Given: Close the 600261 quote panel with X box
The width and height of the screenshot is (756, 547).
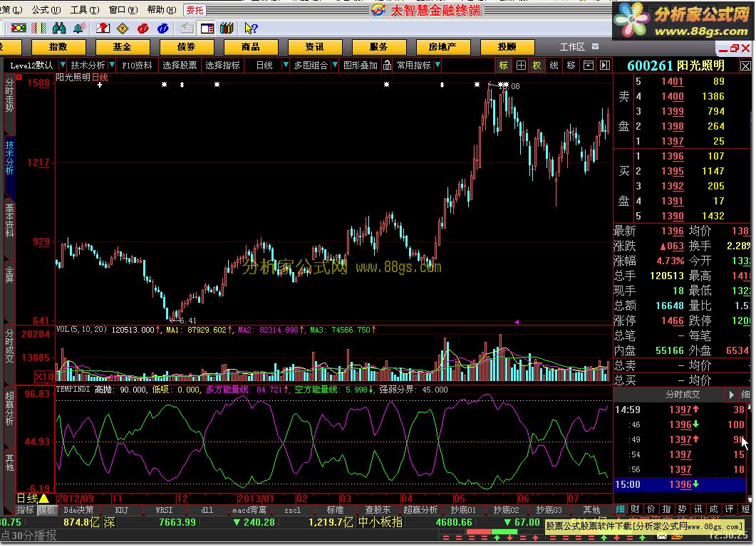Looking at the screenshot, I should [x=745, y=66].
